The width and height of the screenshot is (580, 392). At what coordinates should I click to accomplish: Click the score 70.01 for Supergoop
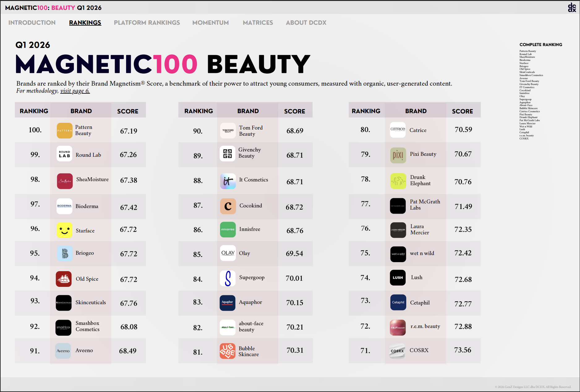[294, 278]
